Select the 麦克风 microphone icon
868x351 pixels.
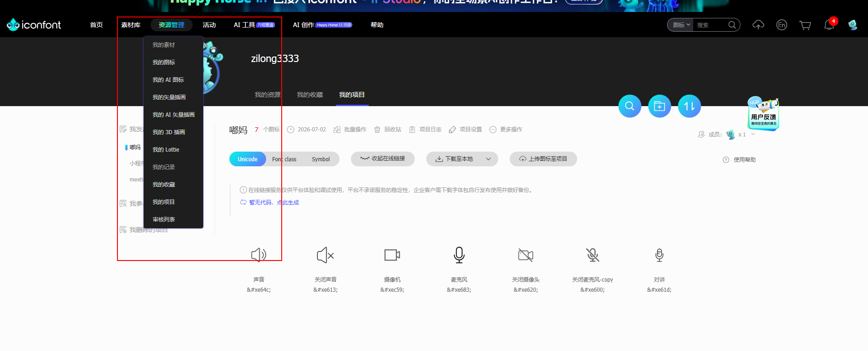pos(459,255)
